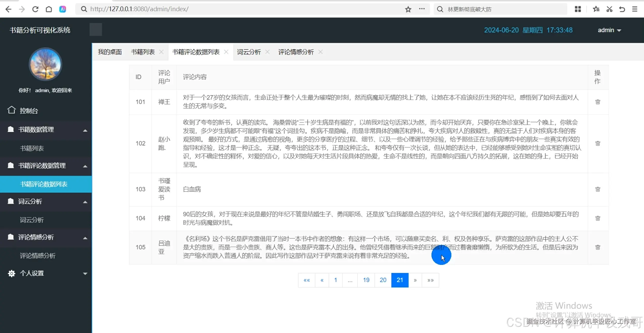Delete comment 101 using its trash icon
Image resolution: width=644 pixels, height=333 pixels.
click(x=598, y=102)
